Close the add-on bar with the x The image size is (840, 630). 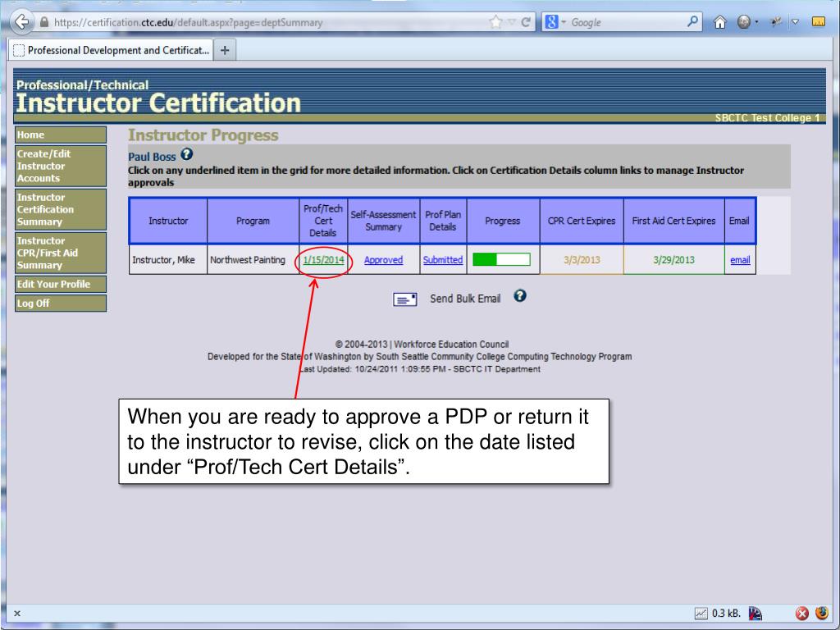[17, 614]
